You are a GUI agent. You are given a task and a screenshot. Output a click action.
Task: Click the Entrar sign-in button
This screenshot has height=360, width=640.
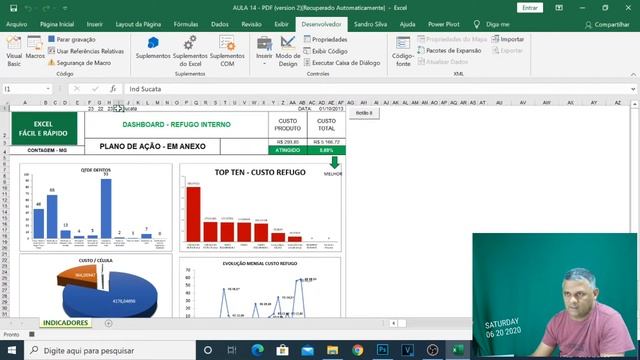point(530,8)
